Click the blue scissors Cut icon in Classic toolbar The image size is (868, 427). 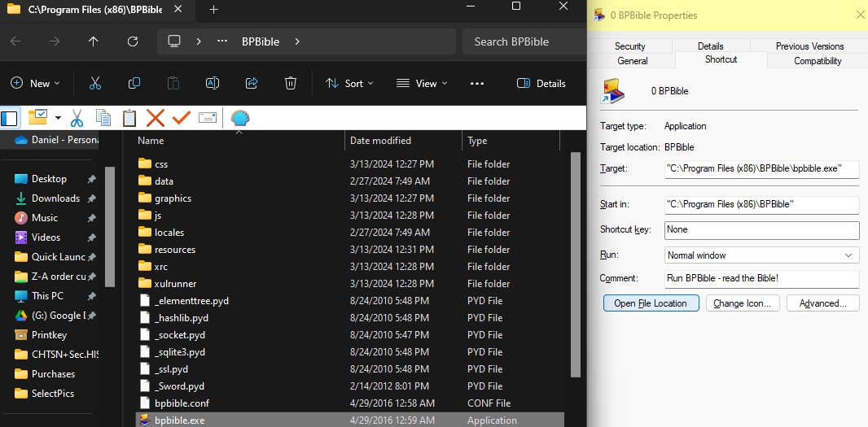click(77, 118)
